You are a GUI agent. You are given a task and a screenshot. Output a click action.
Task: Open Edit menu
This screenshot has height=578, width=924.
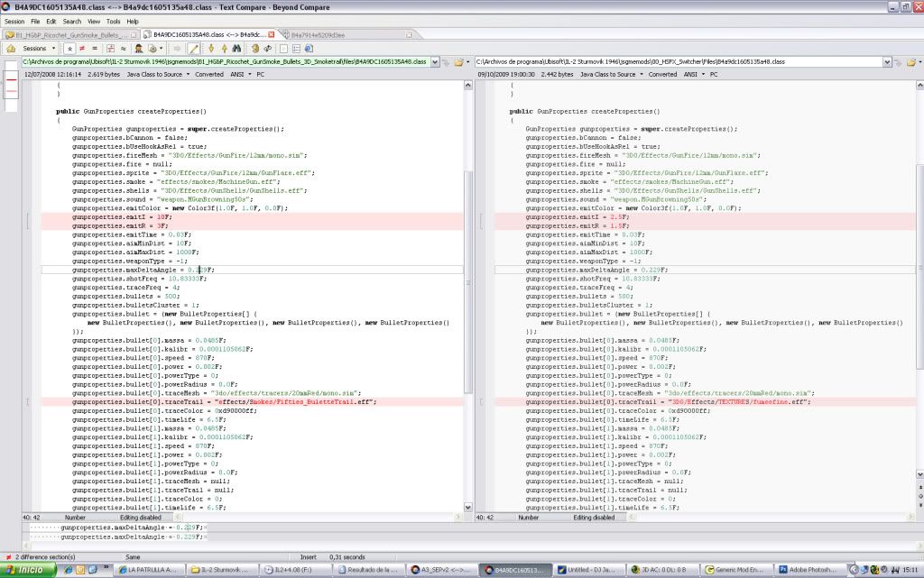pyautogui.click(x=51, y=21)
